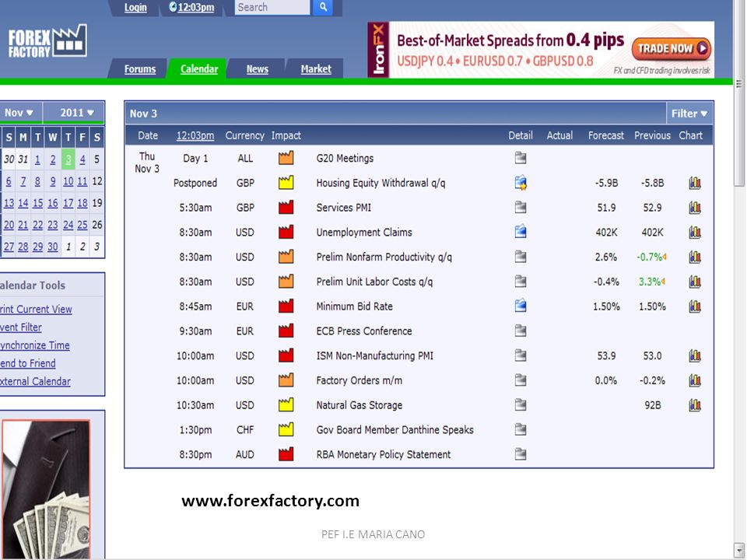Open detail folder for Housing Equity Withdrawal
747x560 pixels.
pos(521,183)
